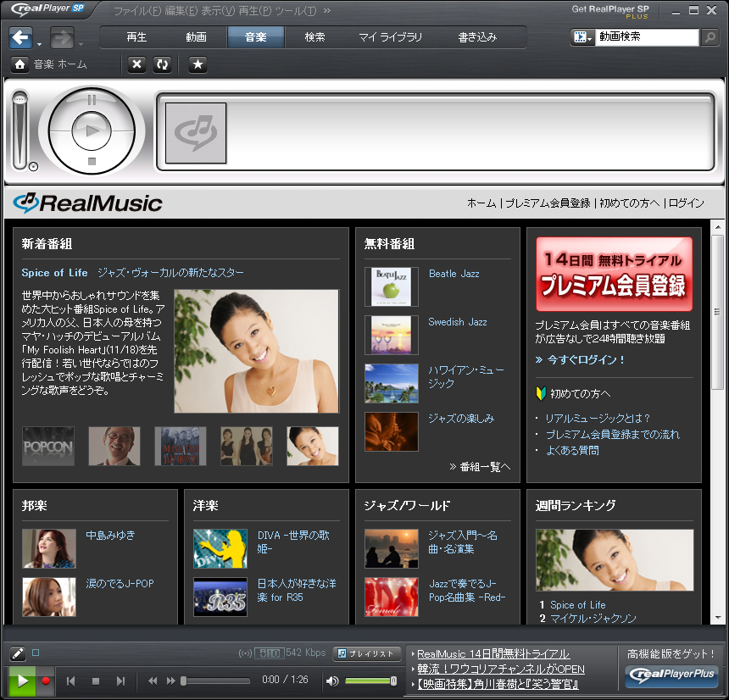Open the プレイリスト playlist button
This screenshot has height=700, width=729.
point(367,653)
